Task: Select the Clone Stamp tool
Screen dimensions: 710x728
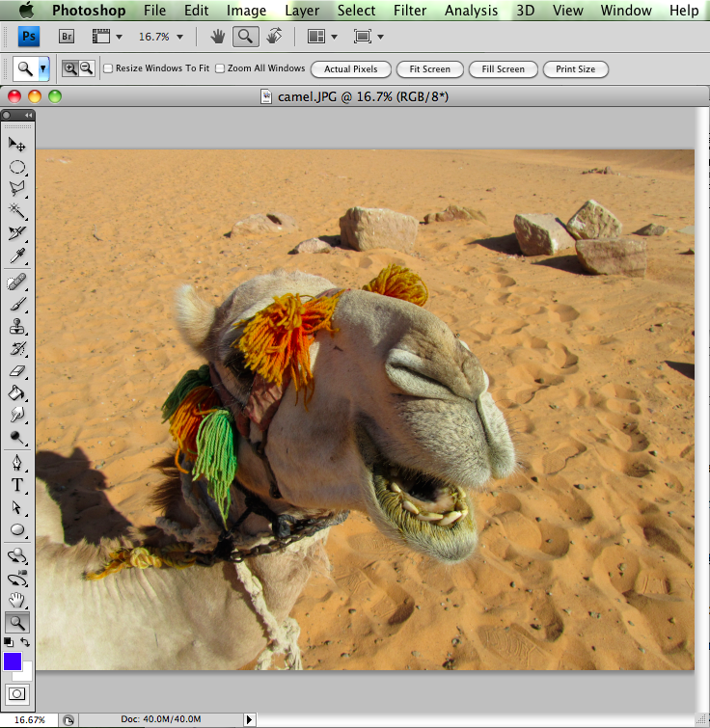Action: click(x=17, y=326)
